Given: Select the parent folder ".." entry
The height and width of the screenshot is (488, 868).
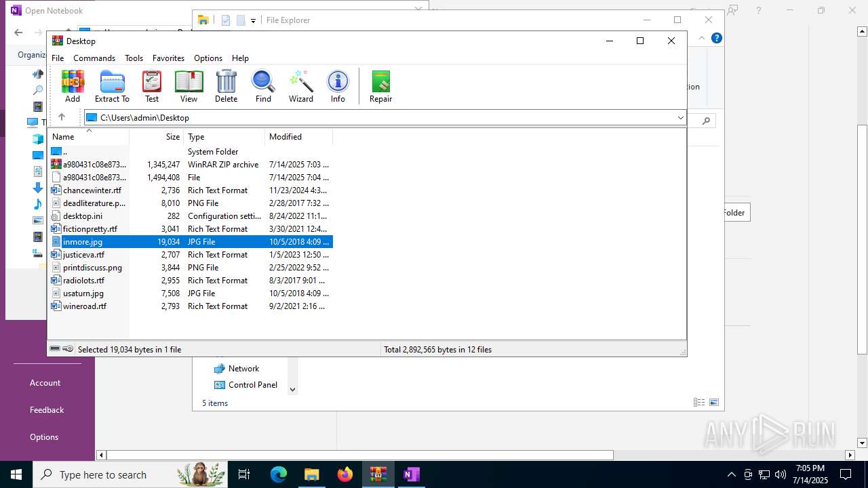Looking at the screenshot, I should coord(191,152).
